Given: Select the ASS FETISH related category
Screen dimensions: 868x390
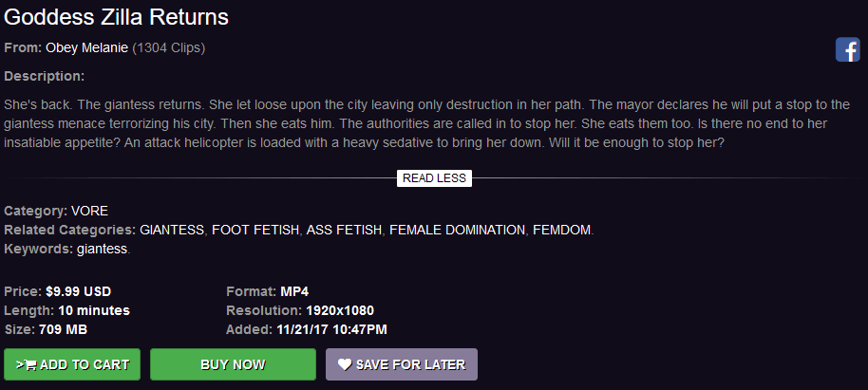Looking at the screenshot, I should click(x=344, y=230).
